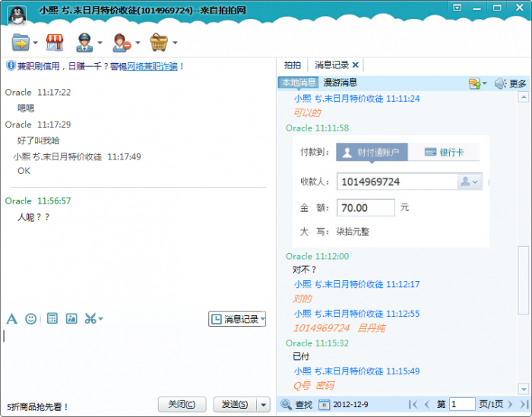The width and height of the screenshot is (532, 417).
Task: Select the 银行卡 payment option
Action: pyautogui.click(x=444, y=152)
